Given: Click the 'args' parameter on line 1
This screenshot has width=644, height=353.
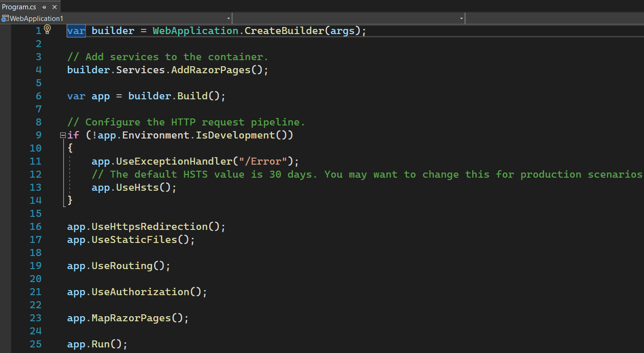Looking at the screenshot, I should [343, 31].
